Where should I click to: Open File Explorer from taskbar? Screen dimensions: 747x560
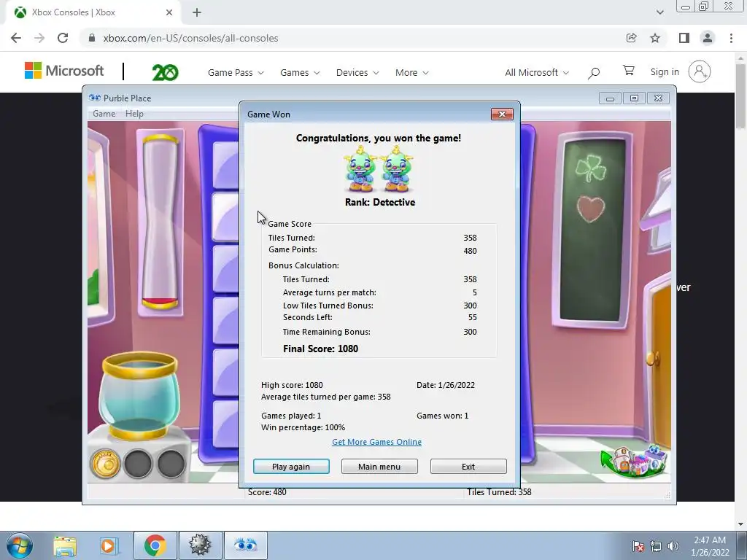tap(65, 545)
